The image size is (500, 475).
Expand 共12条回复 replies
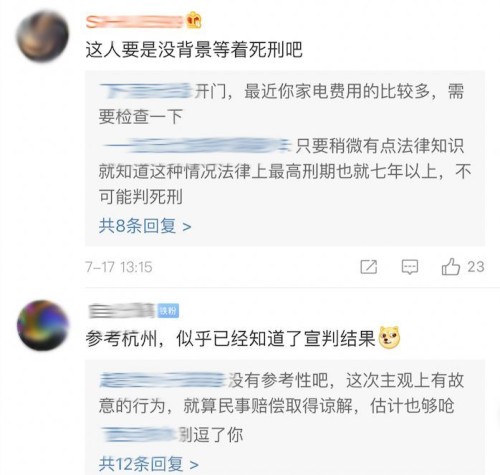[x=149, y=464]
